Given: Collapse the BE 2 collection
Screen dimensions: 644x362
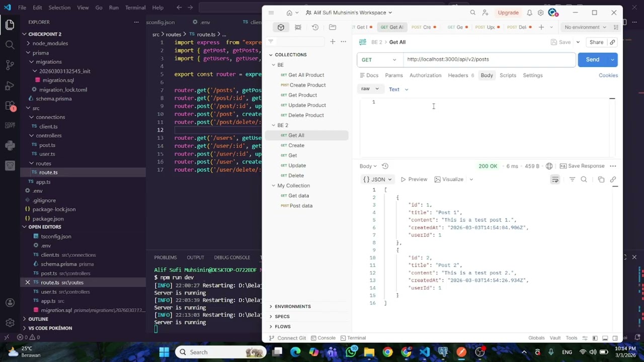Looking at the screenshot, I should 274,125.
